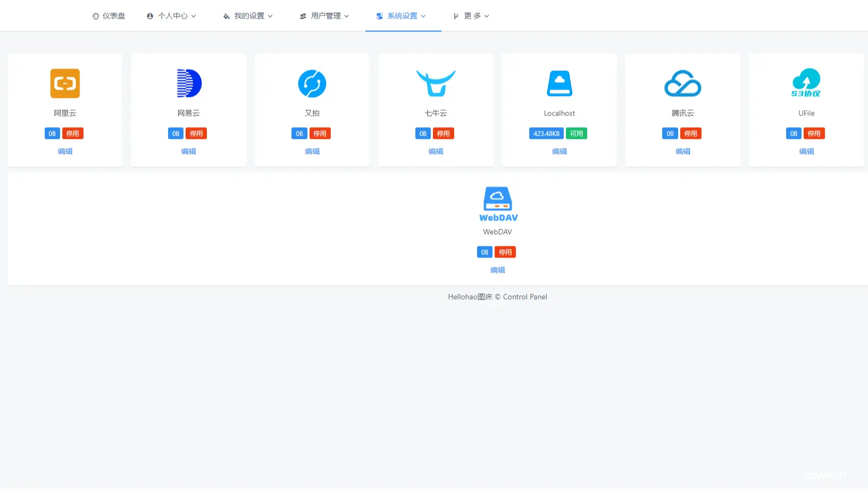Click the 腾讯云 cloud logo
The width and height of the screenshot is (868, 489).
[683, 84]
